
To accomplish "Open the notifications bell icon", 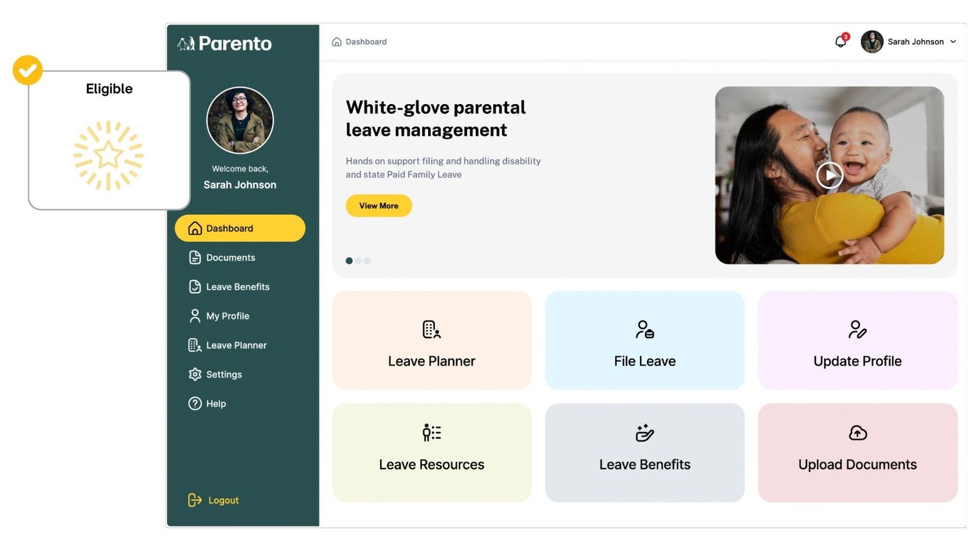I will tap(840, 41).
